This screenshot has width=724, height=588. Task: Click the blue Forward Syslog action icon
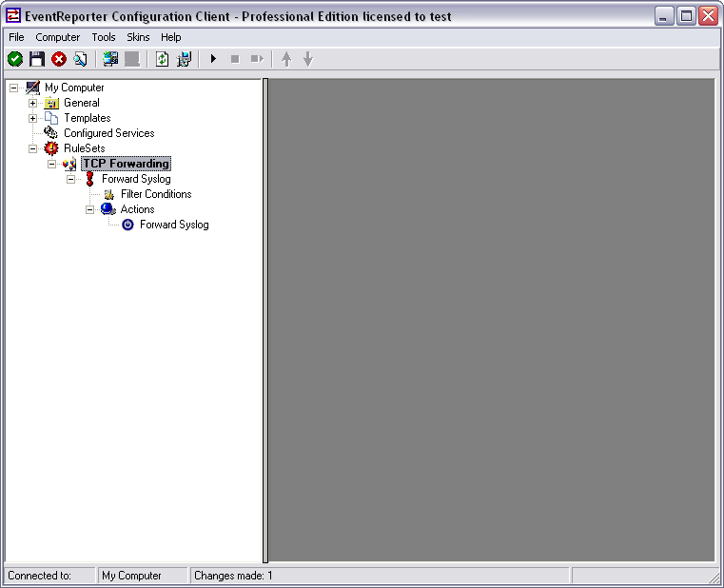pos(127,225)
